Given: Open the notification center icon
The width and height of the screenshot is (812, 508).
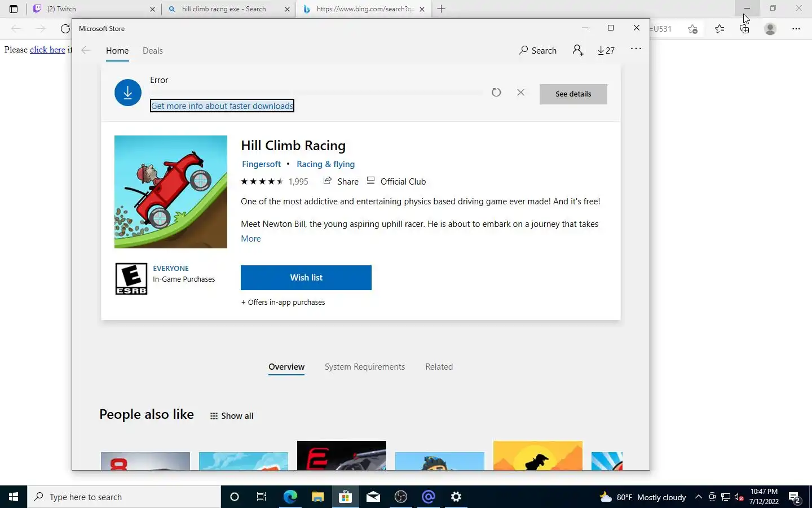Looking at the screenshot, I should (x=795, y=497).
